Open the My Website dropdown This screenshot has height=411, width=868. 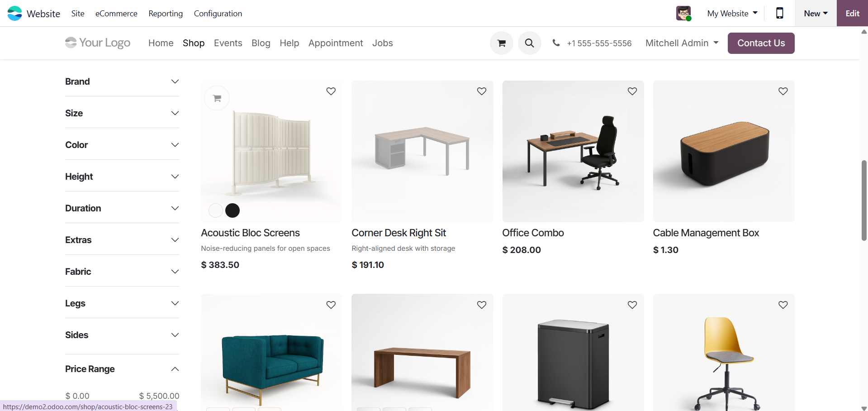point(732,13)
